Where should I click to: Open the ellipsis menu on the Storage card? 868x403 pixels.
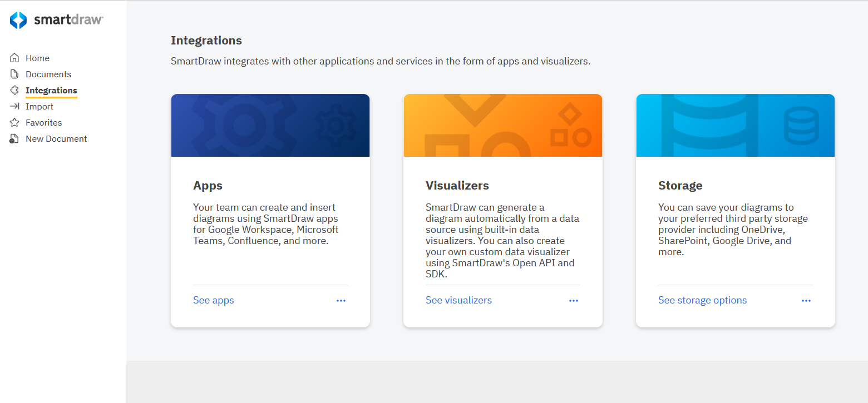806,300
